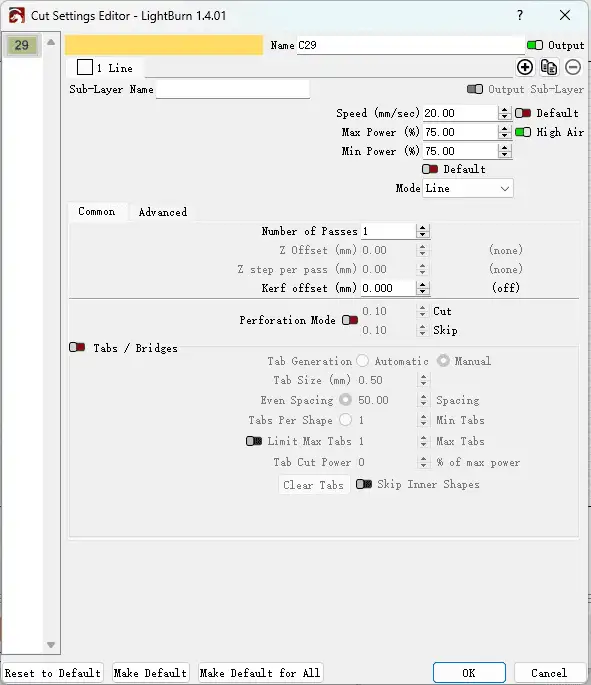Viewport: 591px width, 685px height.
Task: Toggle Output Sub-Layer switch
Action: 475,89
